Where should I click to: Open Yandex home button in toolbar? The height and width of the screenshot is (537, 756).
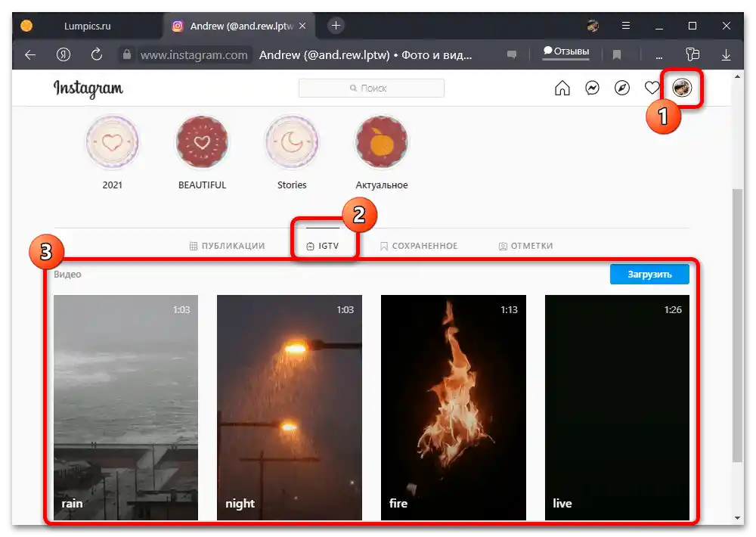point(64,55)
